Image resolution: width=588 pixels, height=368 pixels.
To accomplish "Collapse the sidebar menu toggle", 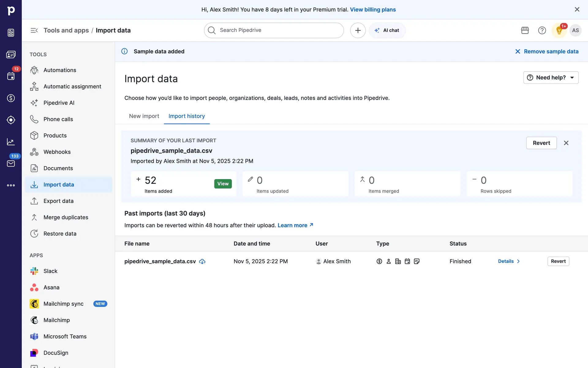I will point(34,30).
